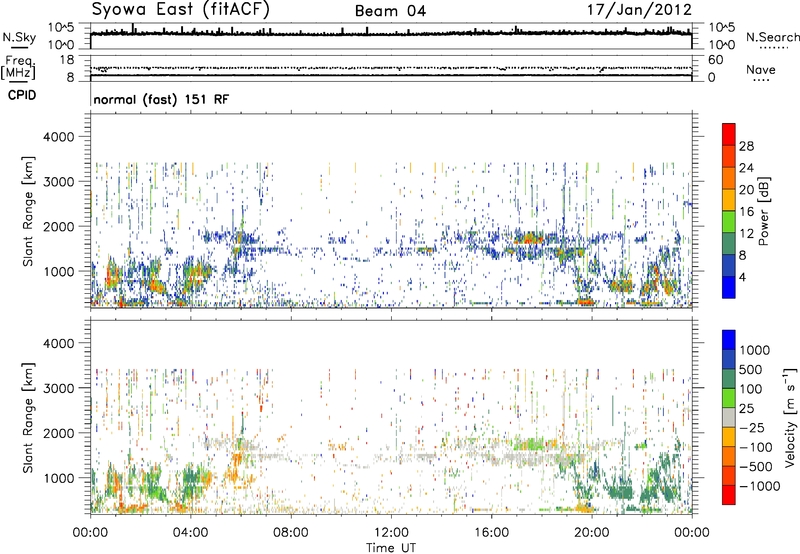Pick the red bottom Velocity colorbar segment
The image size is (800, 554).
click(x=729, y=495)
